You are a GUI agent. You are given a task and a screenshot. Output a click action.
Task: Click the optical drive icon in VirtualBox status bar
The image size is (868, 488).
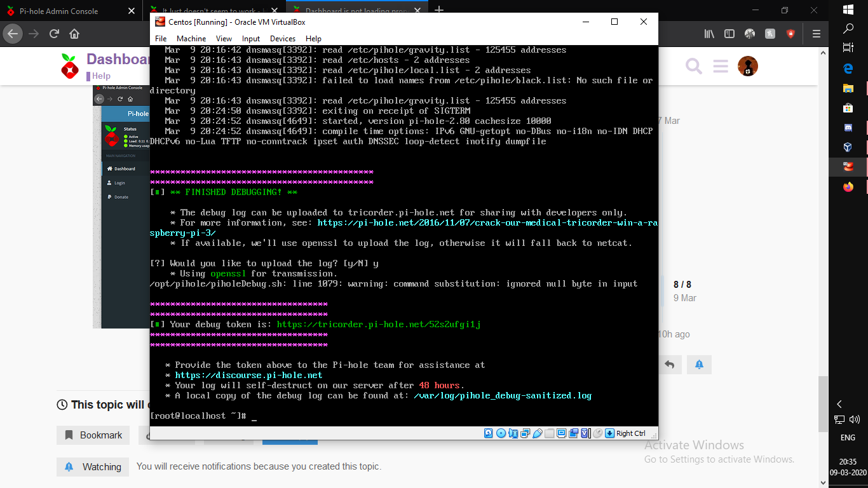[501, 433]
